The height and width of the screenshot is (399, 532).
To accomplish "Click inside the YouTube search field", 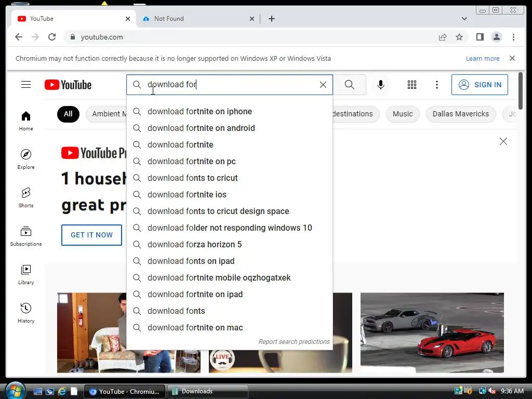I will tap(231, 85).
